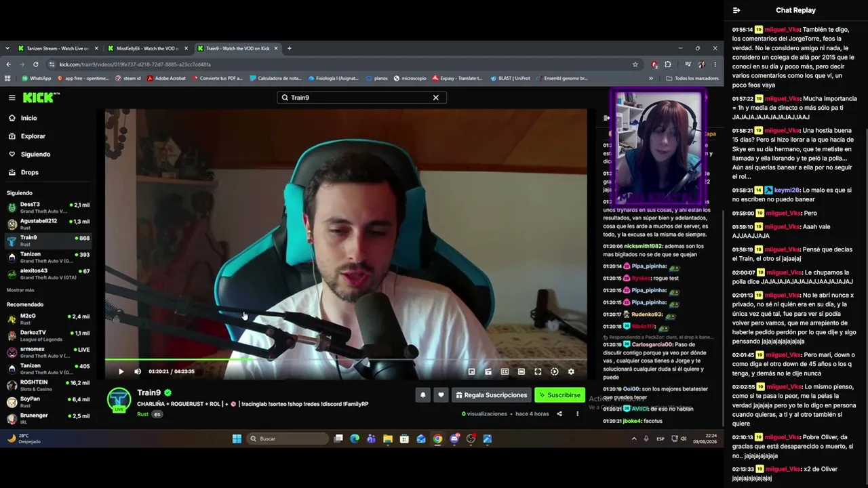868x488 pixels.
Task: Open the WhatsApp bookmark
Action: (37, 78)
